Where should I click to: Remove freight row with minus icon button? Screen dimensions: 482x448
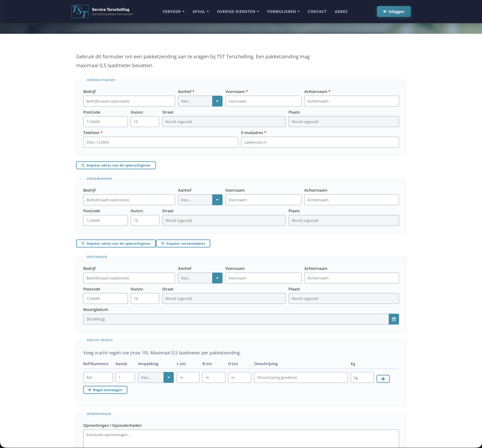pos(383,379)
